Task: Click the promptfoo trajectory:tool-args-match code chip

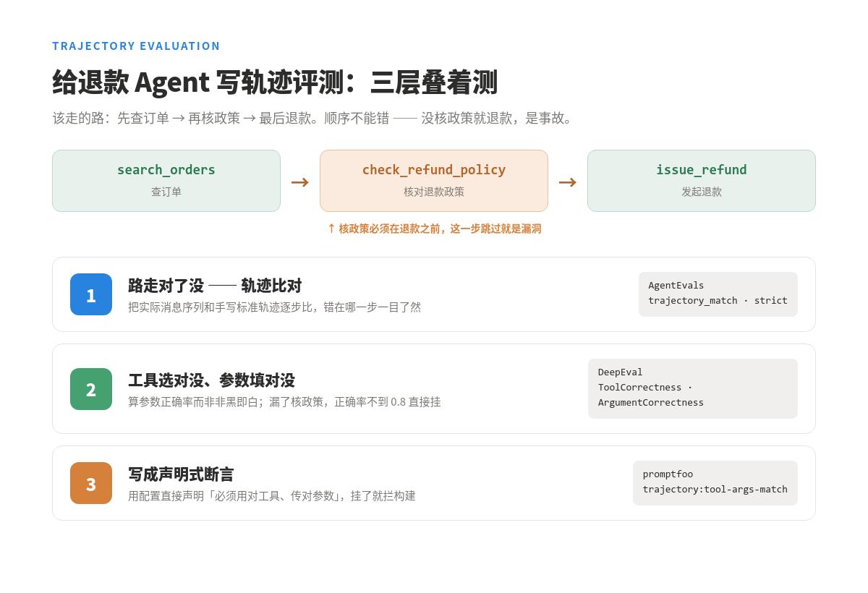Action: (x=715, y=483)
